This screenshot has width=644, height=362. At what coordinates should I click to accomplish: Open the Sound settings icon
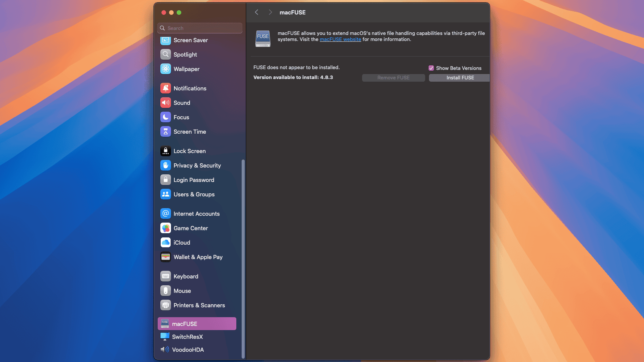pyautogui.click(x=165, y=103)
